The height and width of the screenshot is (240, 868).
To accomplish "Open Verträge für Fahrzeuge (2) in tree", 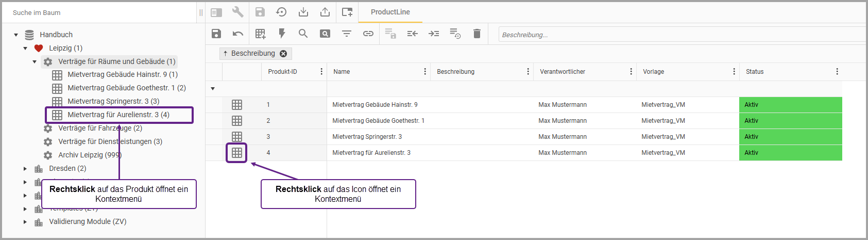I will click(x=100, y=128).
